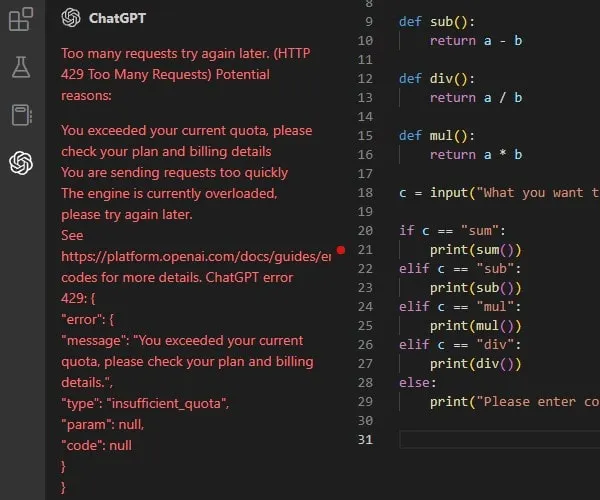Click the 'c = input(' code line
Image resolution: width=600 pixels, height=500 pixels.
point(499,192)
